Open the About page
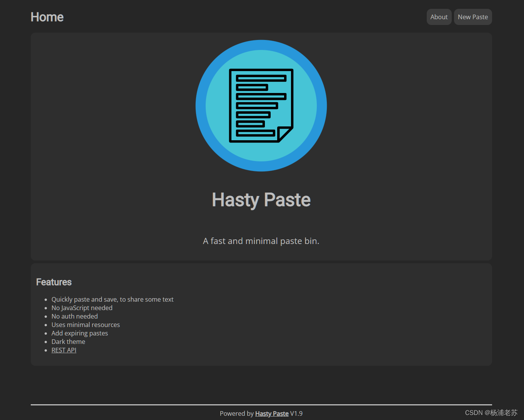The width and height of the screenshot is (524, 420). (x=439, y=17)
